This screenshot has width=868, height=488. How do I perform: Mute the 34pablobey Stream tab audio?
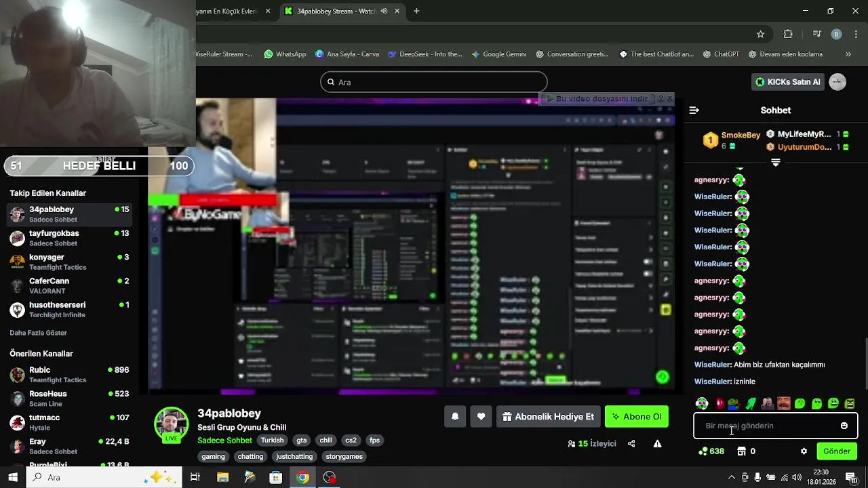[x=384, y=11]
